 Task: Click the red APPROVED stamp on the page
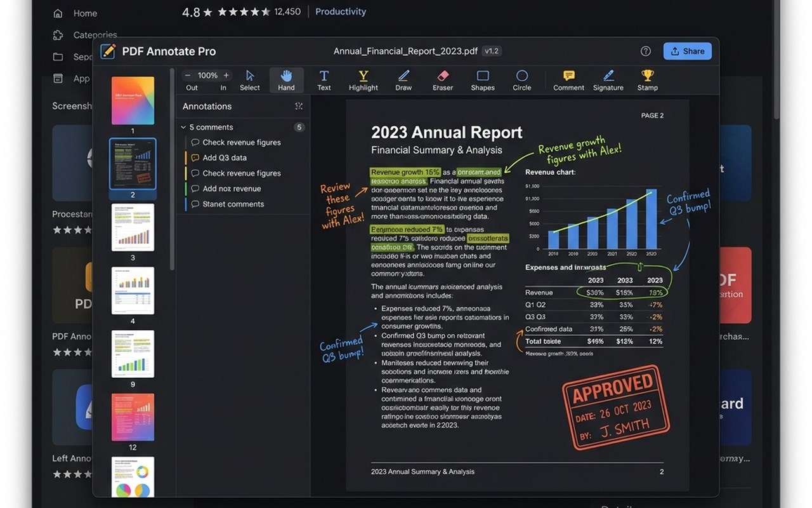pyautogui.click(x=615, y=407)
